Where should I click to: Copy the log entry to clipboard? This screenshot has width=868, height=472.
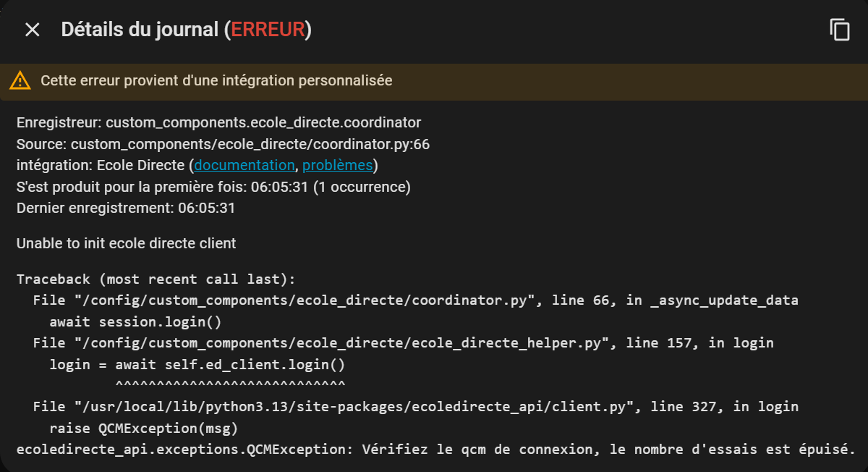839,30
